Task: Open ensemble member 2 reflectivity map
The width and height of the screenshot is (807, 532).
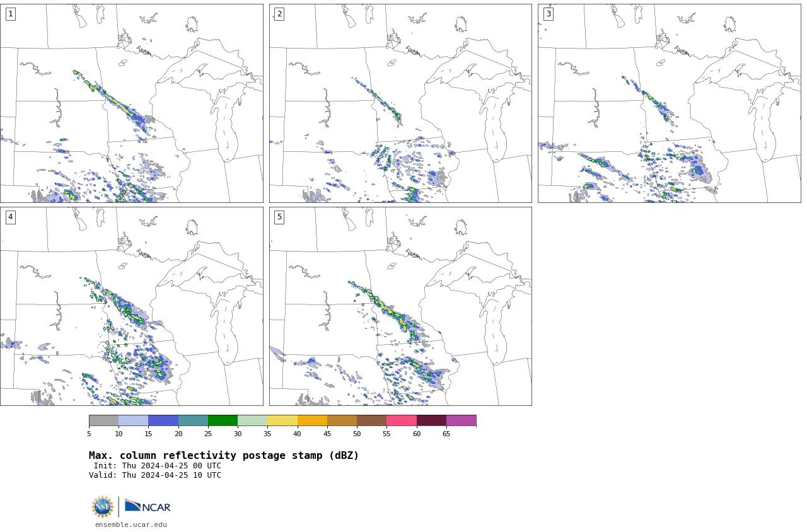Action: (400, 103)
